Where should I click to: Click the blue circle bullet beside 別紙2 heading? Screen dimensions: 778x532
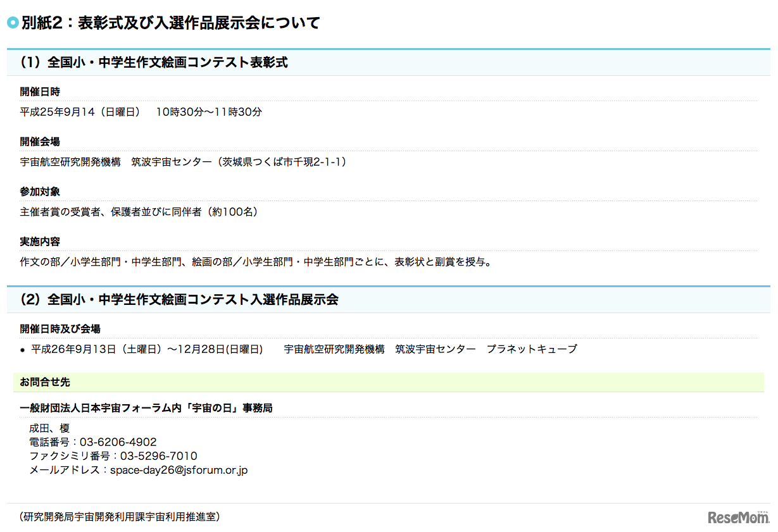pos(13,23)
